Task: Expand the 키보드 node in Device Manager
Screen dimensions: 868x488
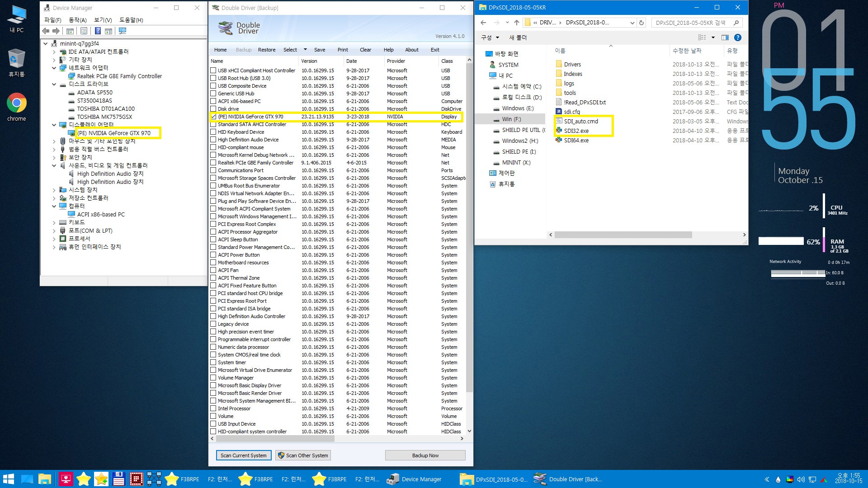Action: pyautogui.click(x=54, y=223)
